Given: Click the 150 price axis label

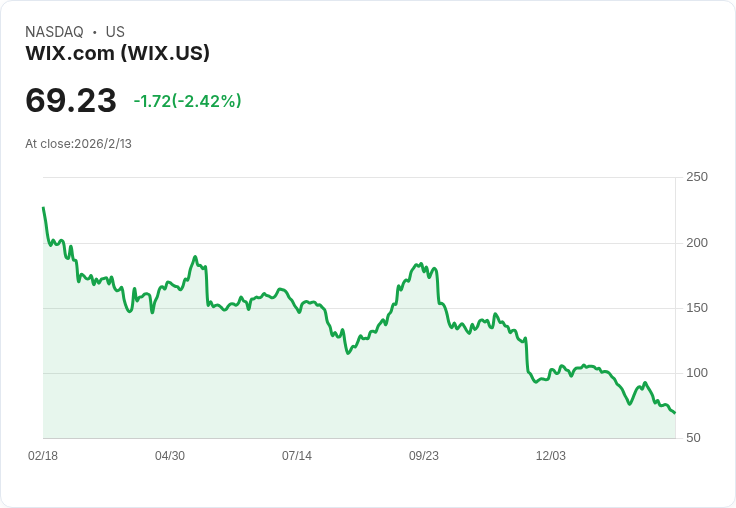Looking at the screenshot, I should pyautogui.click(x=697, y=308).
